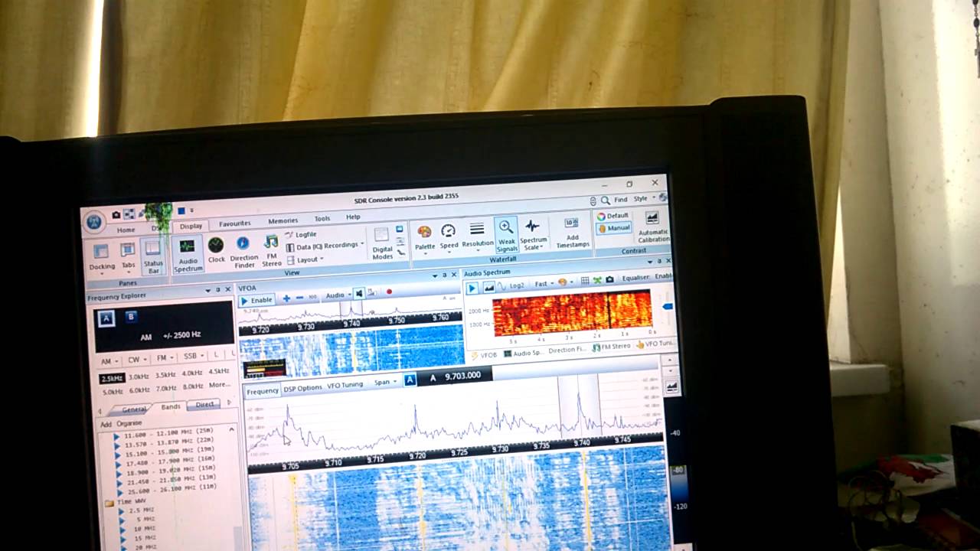The image size is (980, 551).
Task: Select the 3.0kHz filter bandwidth
Action: (139, 377)
